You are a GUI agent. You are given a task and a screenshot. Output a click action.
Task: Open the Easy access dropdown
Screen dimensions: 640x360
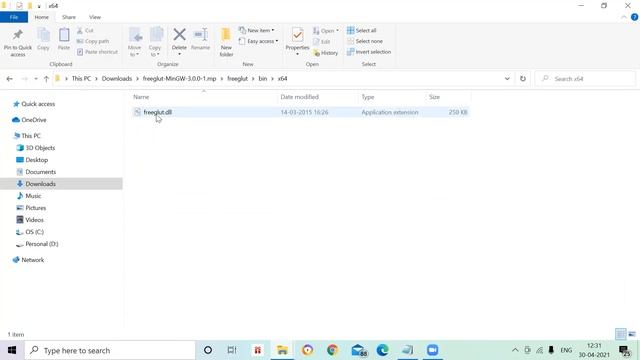click(x=258, y=41)
